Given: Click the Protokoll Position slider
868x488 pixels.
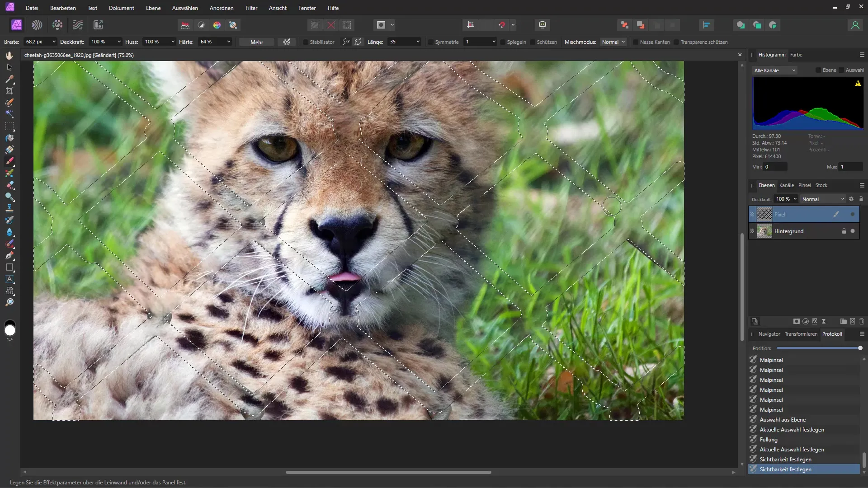Looking at the screenshot, I should [x=819, y=348].
